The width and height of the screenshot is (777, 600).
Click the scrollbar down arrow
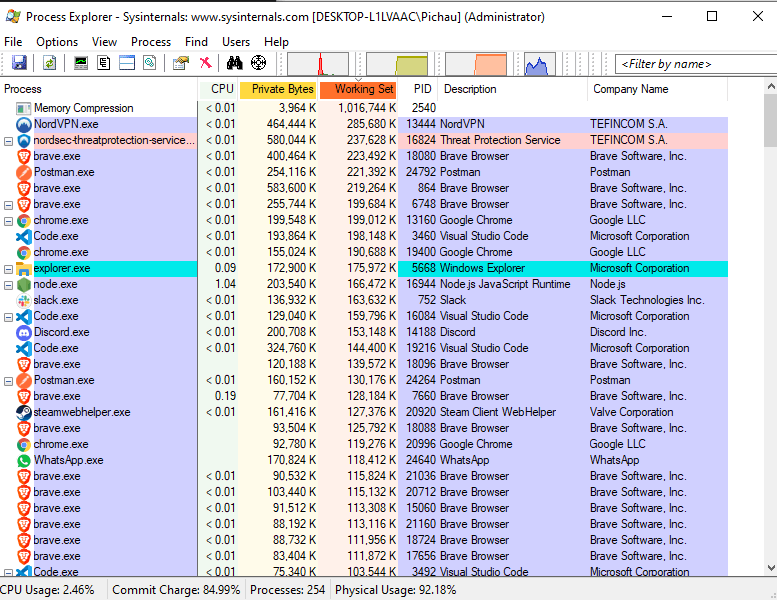771,568
